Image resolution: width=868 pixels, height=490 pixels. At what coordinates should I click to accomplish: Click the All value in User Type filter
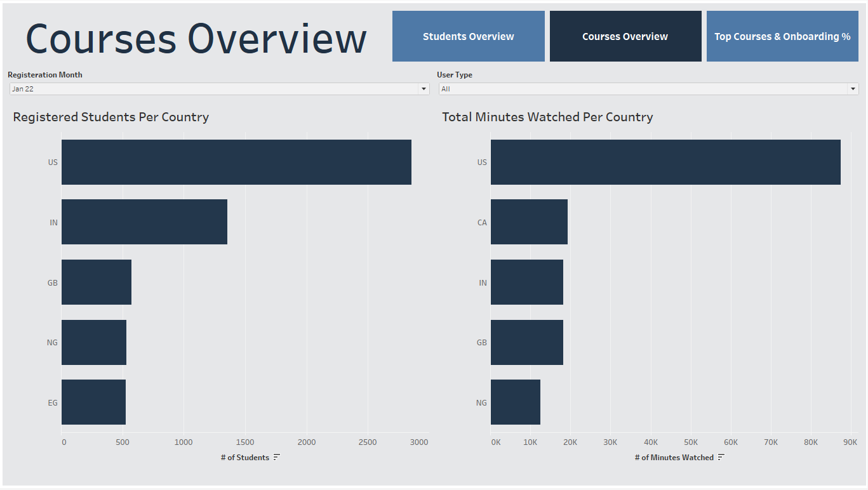(444, 89)
